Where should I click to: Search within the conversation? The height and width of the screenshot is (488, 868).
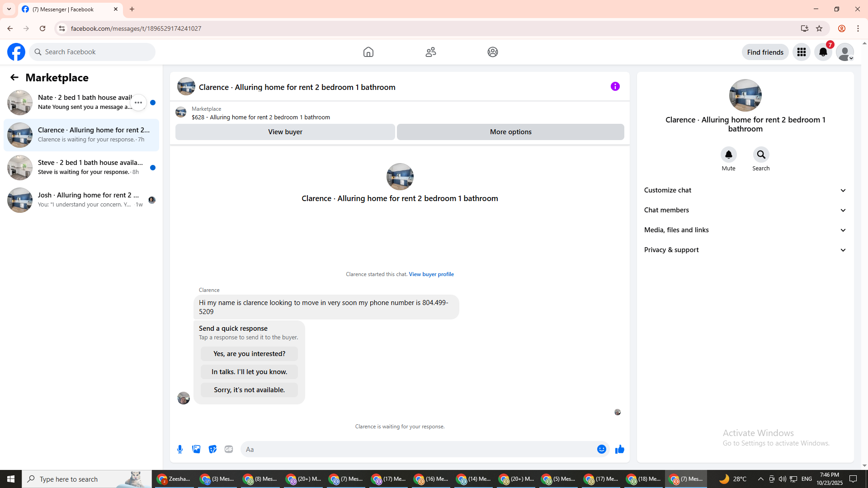761,155
